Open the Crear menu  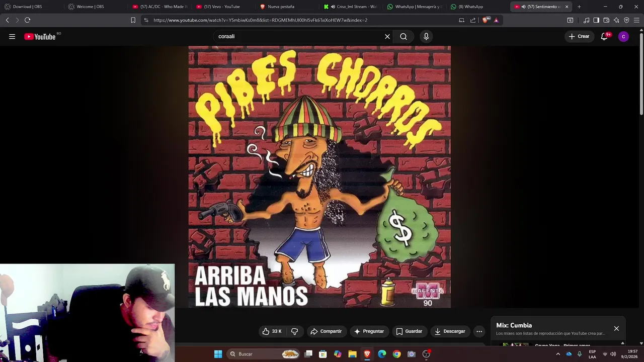[x=579, y=36]
